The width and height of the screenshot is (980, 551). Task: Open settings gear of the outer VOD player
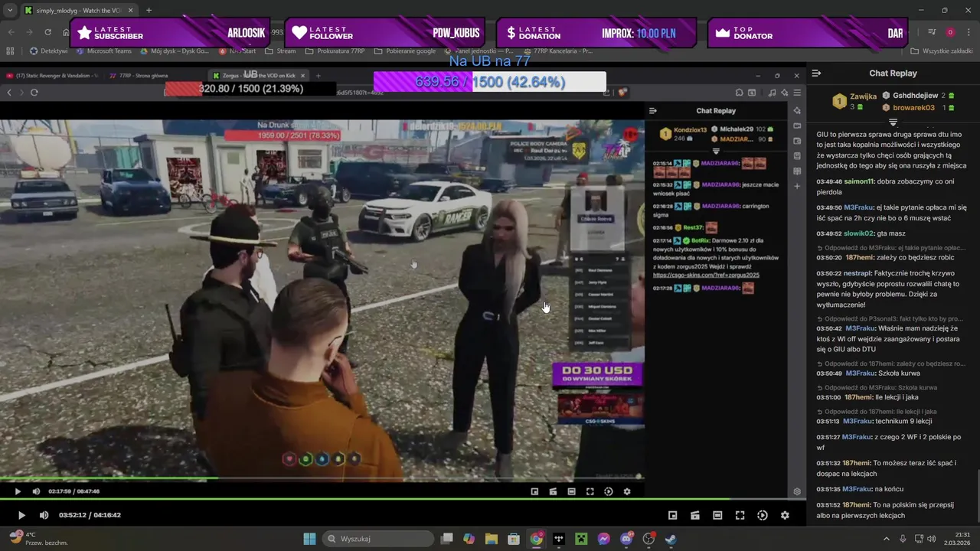coord(785,516)
